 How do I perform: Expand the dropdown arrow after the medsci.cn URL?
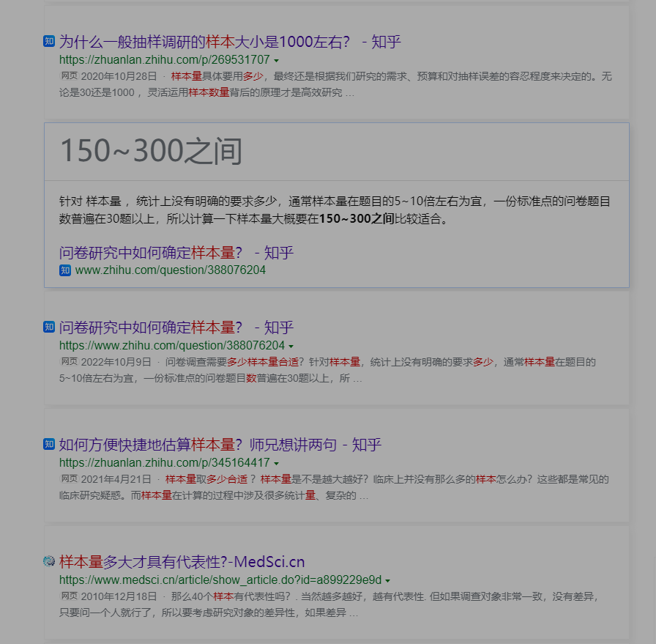pos(388,581)
